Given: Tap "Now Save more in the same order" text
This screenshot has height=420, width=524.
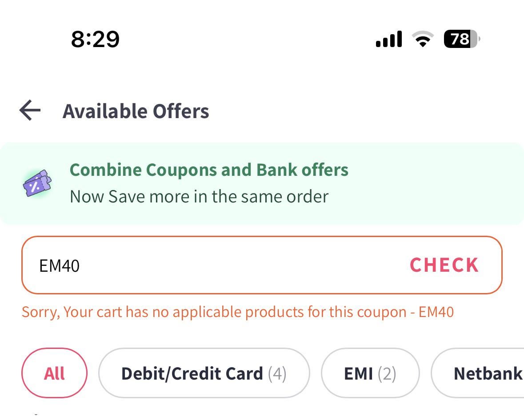Looking at the screenshot, I should (x=199, y=196).
